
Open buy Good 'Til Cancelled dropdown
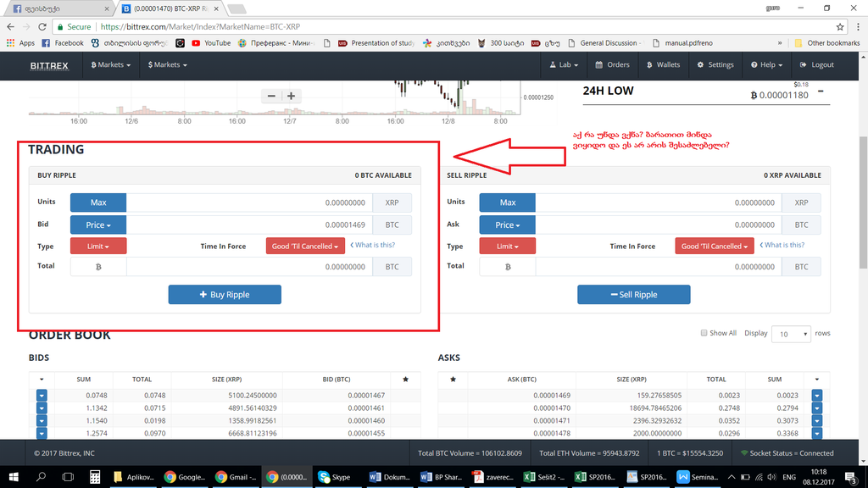click(305, 247)
